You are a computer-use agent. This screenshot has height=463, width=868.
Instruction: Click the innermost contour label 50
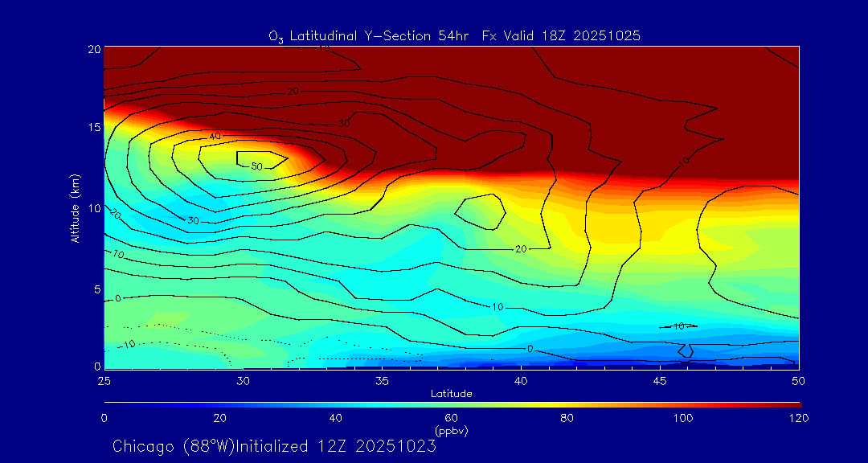tap(256, 166)
